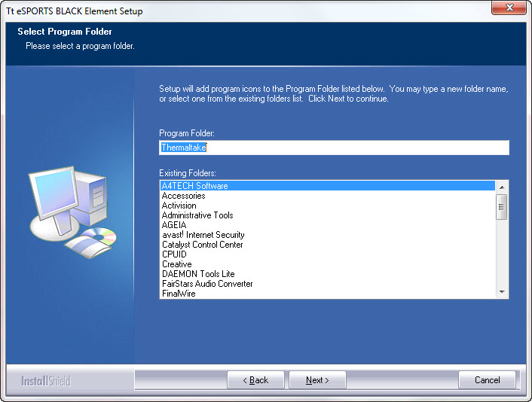Go back with the Back button

click(255, 380)
